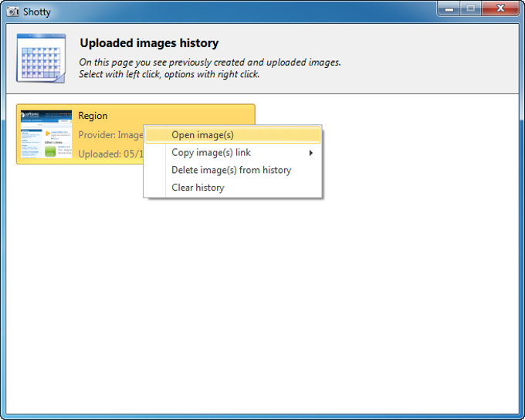This screenshot has width=525, height=420.
Task: Click the calendar history icon
Action: click(x=41, y=58)
